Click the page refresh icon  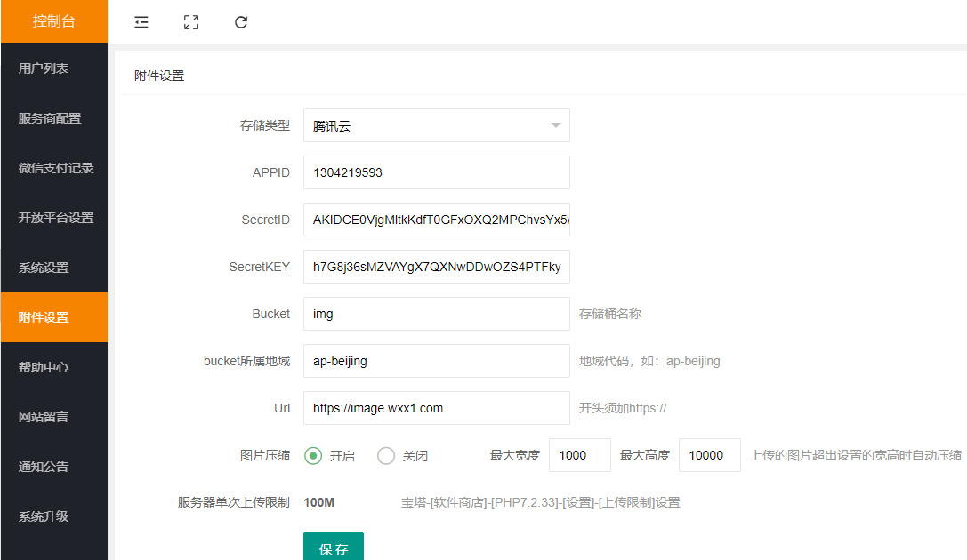click(x=241, y=22)
